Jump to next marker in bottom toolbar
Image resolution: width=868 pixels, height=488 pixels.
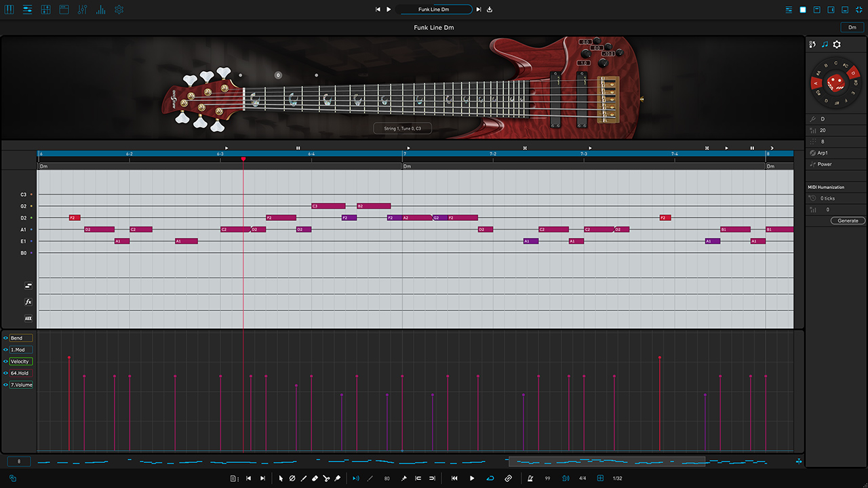click(x=262, y=479)
